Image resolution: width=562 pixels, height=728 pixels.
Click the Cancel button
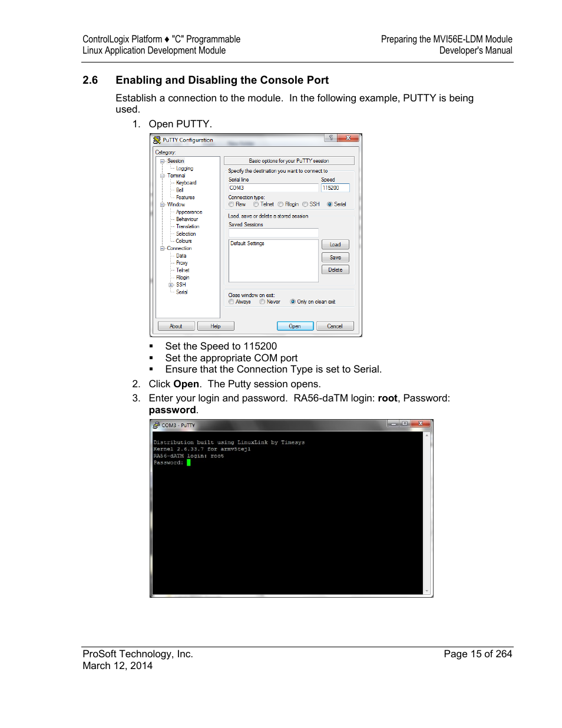point(335,326)
